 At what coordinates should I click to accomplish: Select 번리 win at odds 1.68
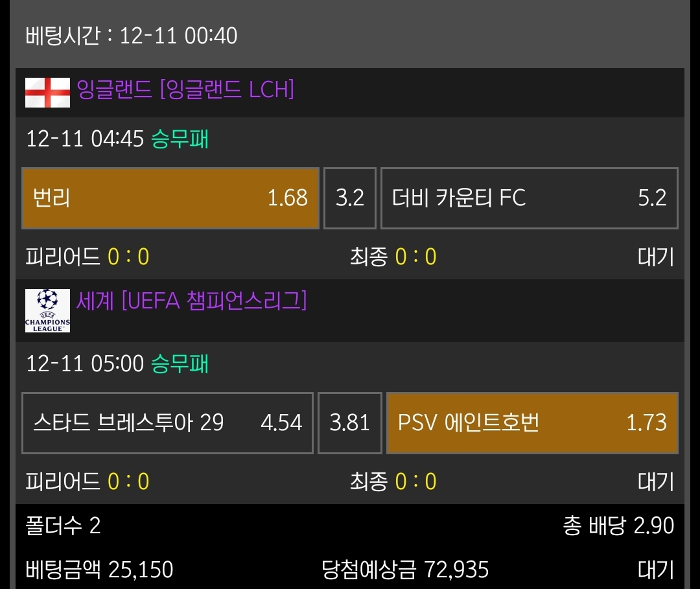click(x=170, y=198)
